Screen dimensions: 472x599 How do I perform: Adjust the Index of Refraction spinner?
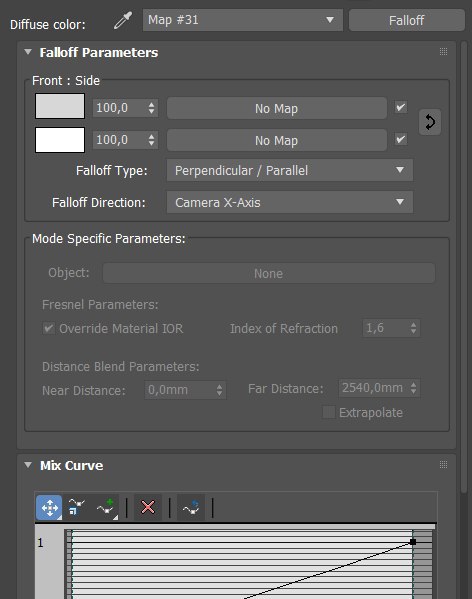tap(414, 328)
